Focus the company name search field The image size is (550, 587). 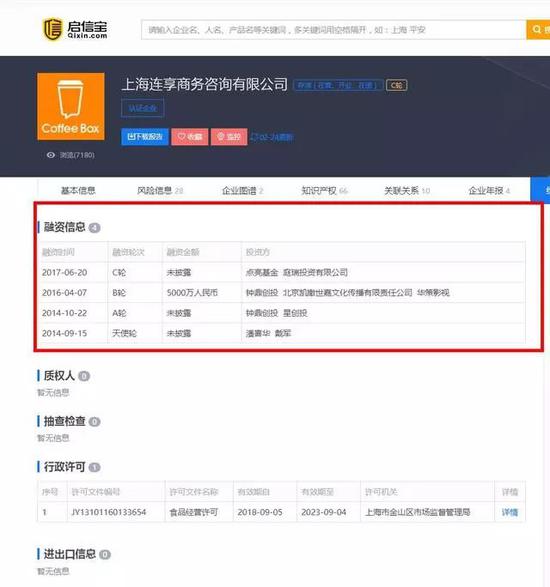click(334, 30)
